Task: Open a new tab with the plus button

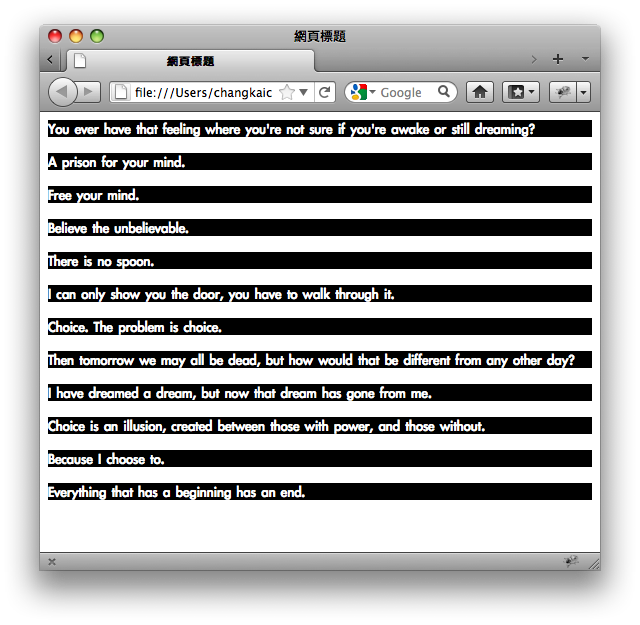Action: (x=558, y=59)
